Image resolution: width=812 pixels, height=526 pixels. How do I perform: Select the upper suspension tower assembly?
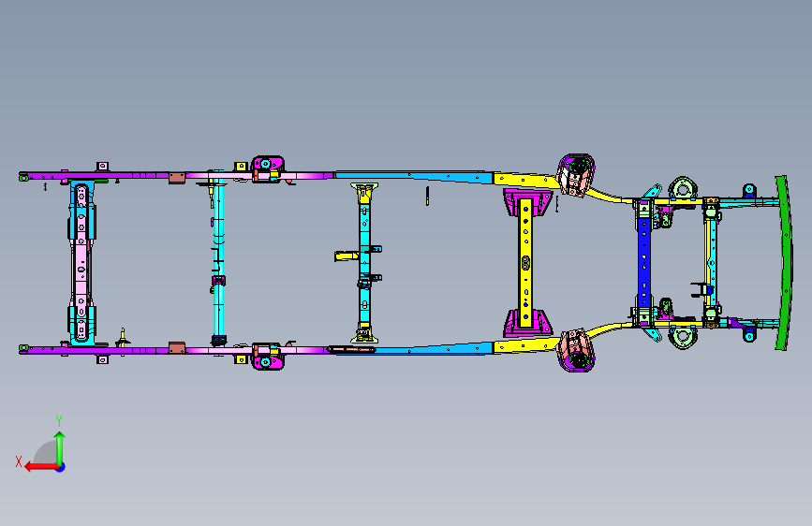[575, 174]
